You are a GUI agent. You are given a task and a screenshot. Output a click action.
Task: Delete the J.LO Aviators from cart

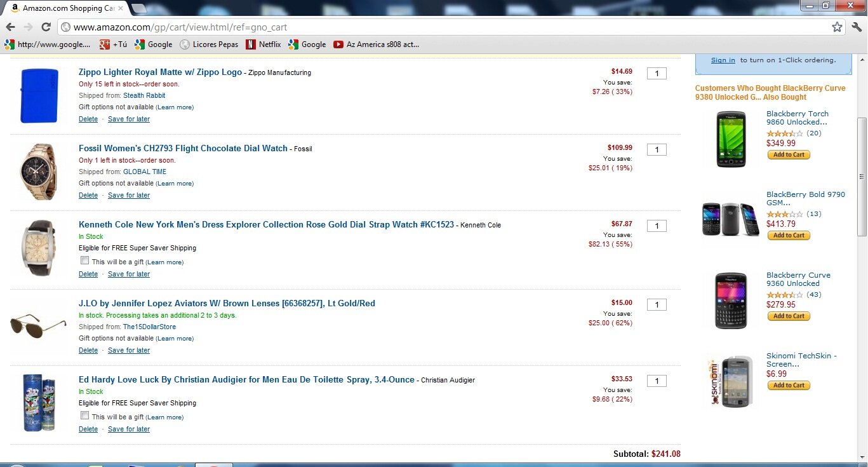pyautogui.click(x=88, y=350)
